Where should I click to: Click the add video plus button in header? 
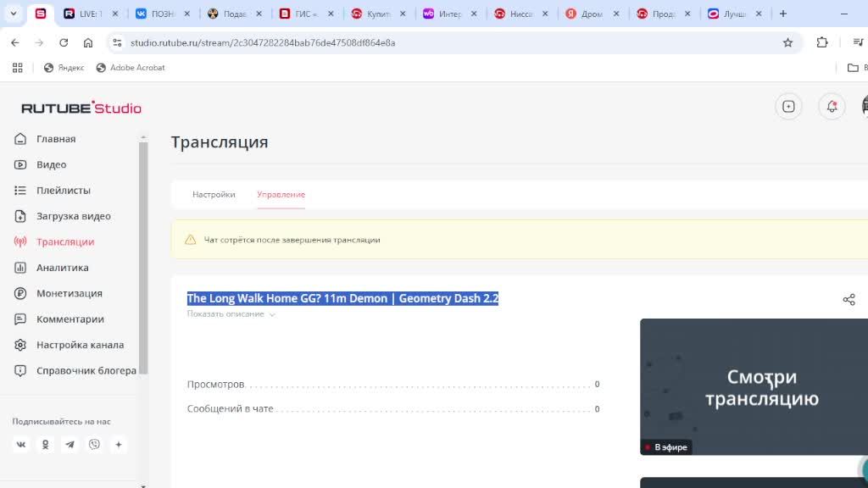[788, 106]
